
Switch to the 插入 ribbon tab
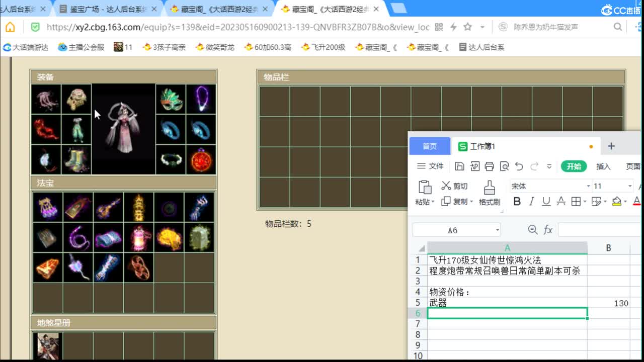click(x=603, y=166)
